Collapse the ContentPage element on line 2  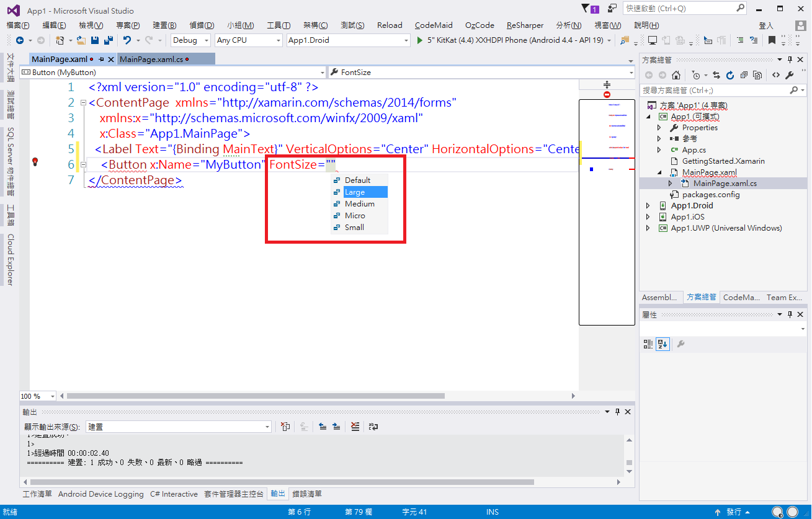coord(83,103)
